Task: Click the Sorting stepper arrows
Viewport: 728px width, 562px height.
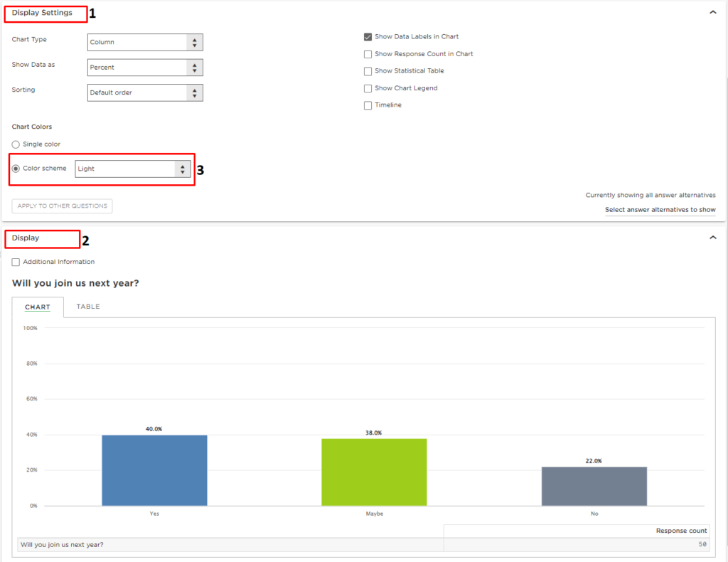Action: point(194,92)
